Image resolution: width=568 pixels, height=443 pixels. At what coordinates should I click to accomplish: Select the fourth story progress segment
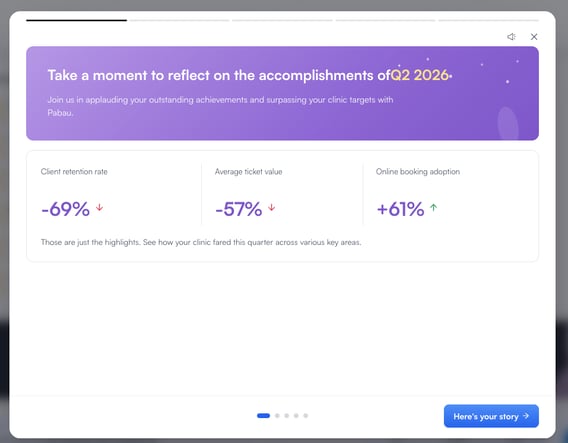click(x=385, y=20)
